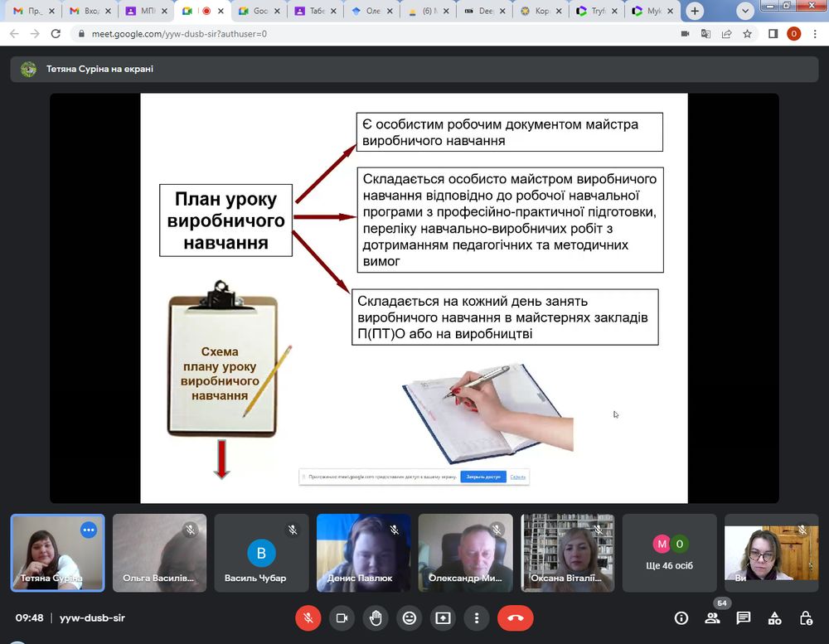Bookmark this page with the star icon
This screenshot has width=829, height=644.
point(748,34)
